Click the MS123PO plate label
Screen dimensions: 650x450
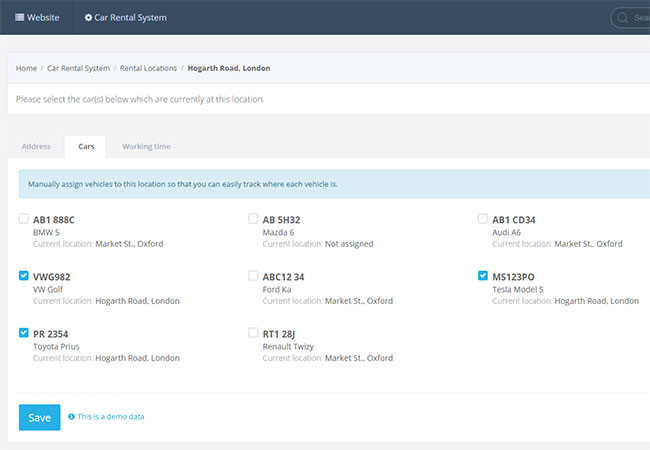[514, 277]
